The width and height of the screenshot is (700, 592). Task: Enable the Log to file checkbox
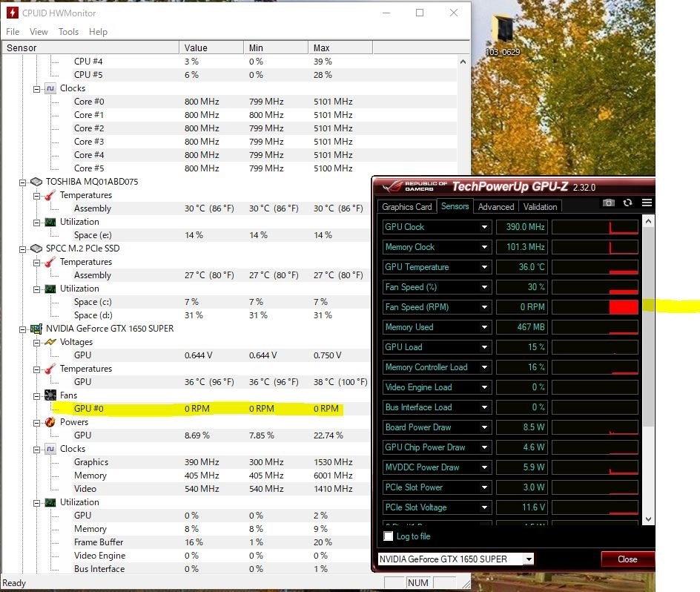tap(389, 536)
